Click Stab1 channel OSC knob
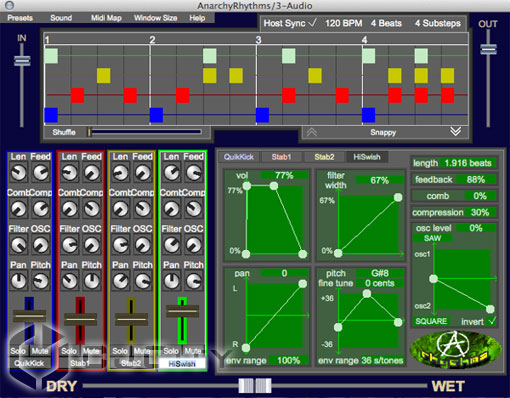 92,245
